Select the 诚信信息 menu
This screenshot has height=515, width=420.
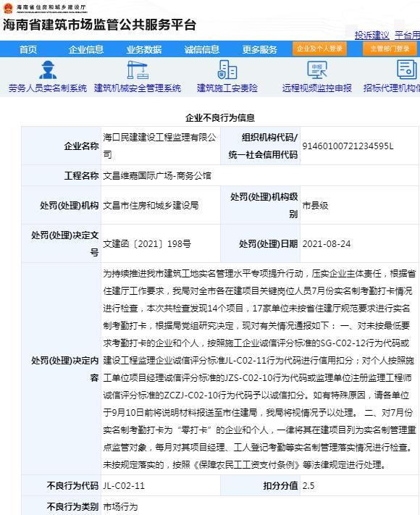click(x=201, y=49)
